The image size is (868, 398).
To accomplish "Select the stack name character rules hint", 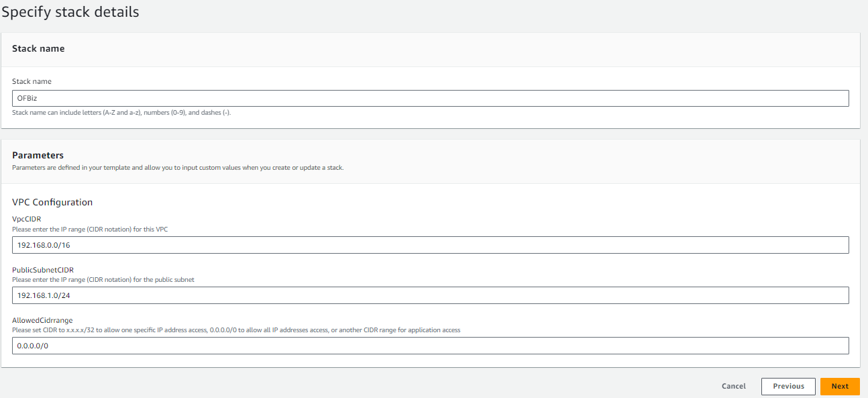I will click(121, 113).
